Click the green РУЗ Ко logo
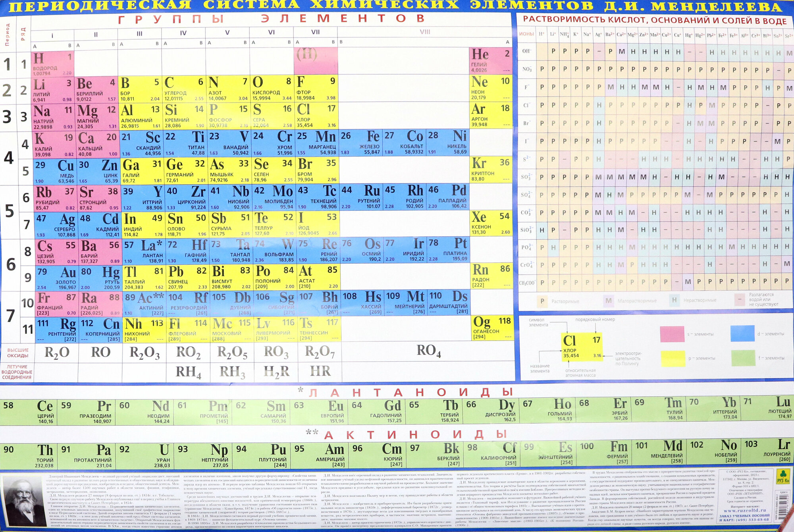This screenshot has height=532, width=794. tap(783, 477)
